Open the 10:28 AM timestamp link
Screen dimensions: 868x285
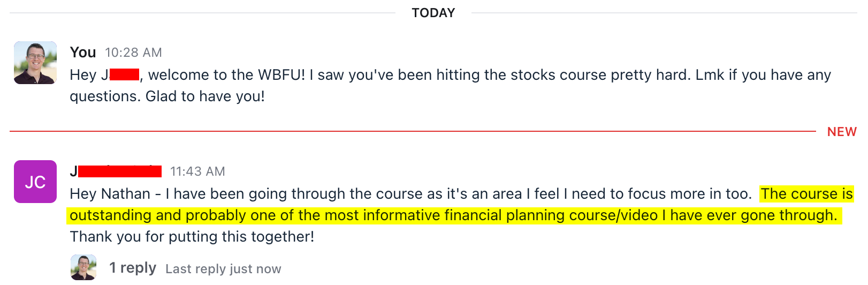[133, 52]
